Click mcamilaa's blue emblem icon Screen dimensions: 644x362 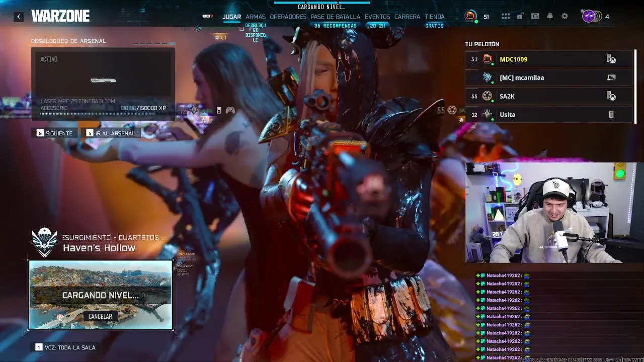click(487, 77)
